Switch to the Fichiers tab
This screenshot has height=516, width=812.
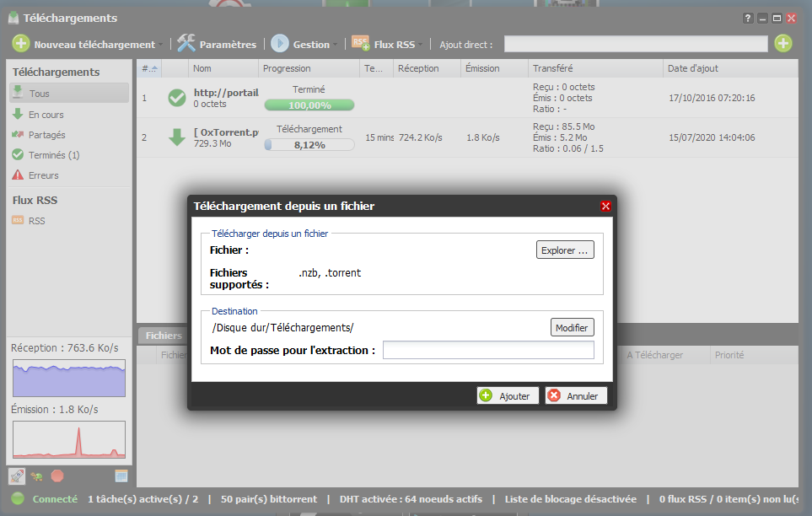click(x=164, y=336)
